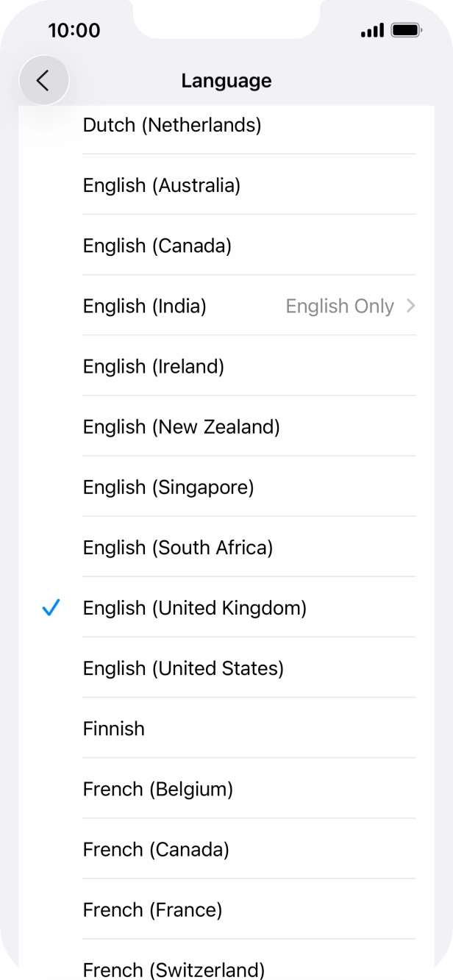Expand English (India) options
The image size is (453, 980).
coord(145,306)
